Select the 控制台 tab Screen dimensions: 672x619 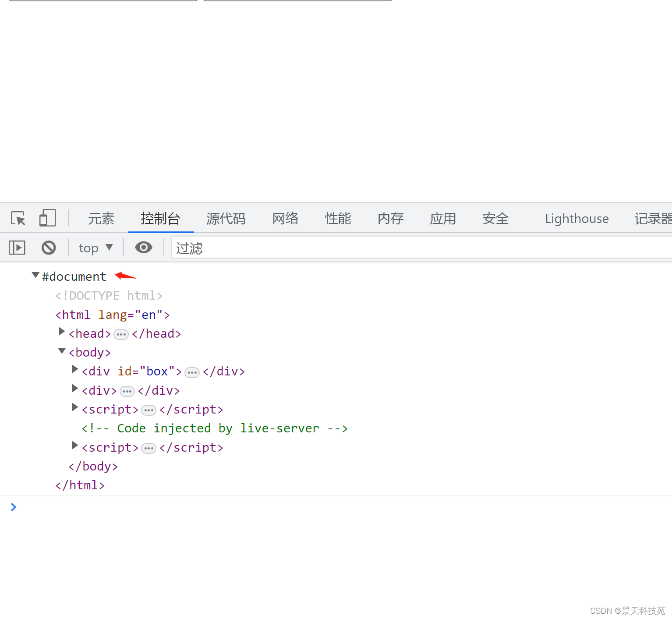160,218
